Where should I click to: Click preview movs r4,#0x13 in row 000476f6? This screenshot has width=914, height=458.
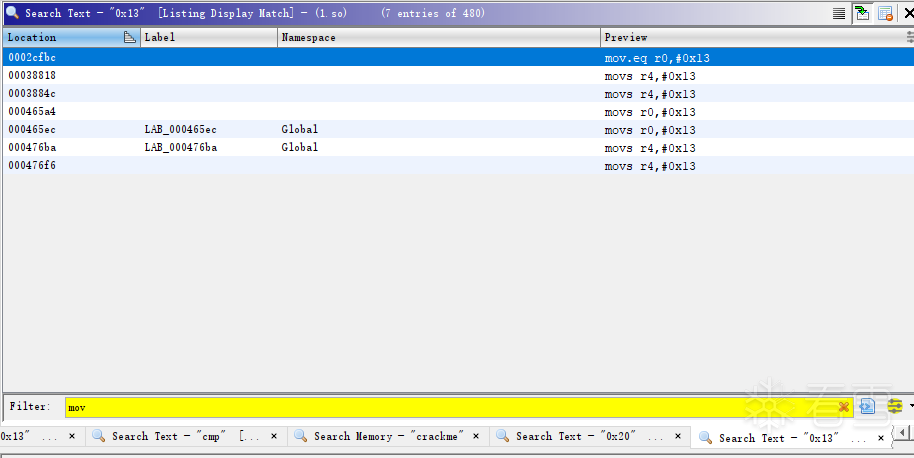[650, 166]
